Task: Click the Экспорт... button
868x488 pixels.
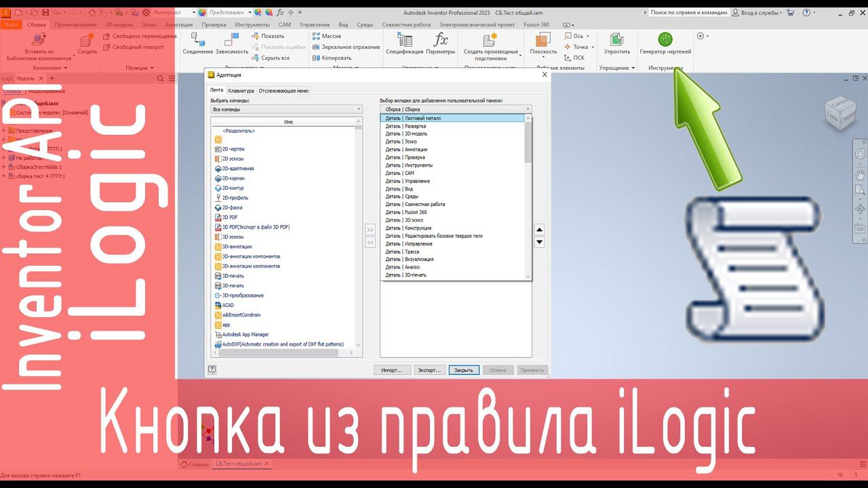Action: point(429,370)
